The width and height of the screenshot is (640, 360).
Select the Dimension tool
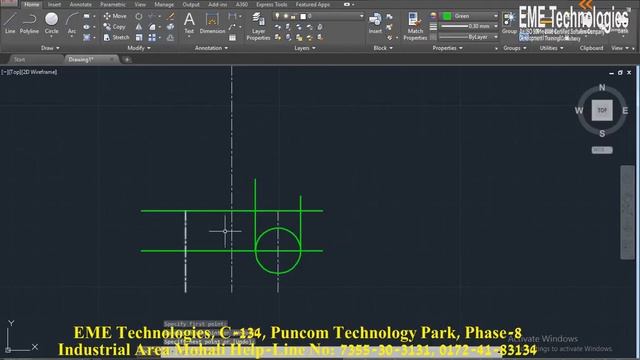point(212,23)
